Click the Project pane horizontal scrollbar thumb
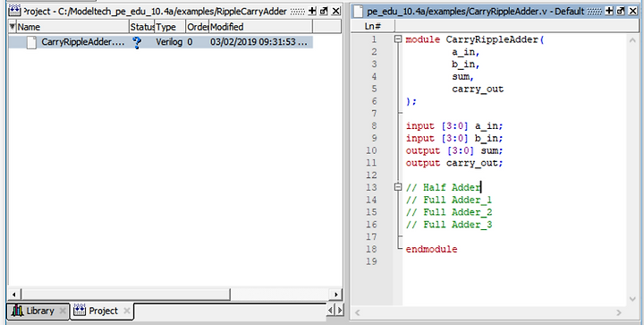Viewport: 644px width, 325px height. coord(125,295)
